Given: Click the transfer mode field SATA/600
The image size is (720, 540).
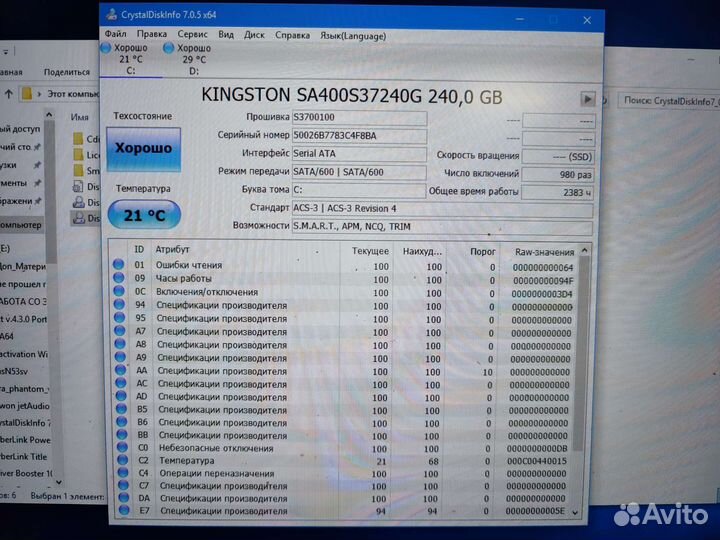Looking at the screenshot, I should (360, 172).
